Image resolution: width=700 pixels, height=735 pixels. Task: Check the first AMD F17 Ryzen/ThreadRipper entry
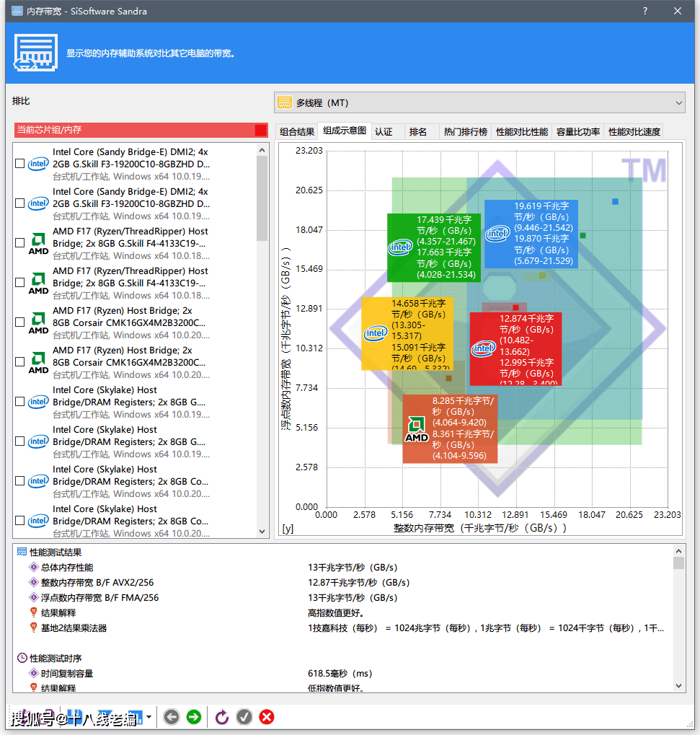tap(20, 243)
